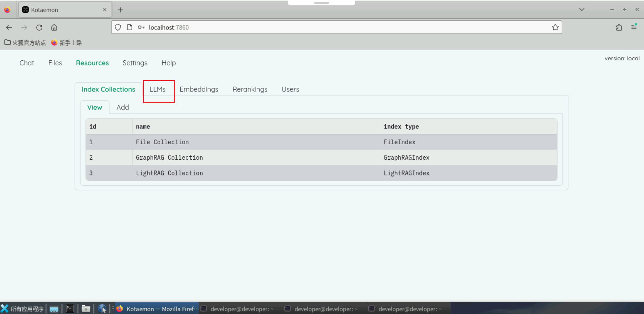Switch to the Users sub-tab
The image size is (644, 314).
coord(290,89)
